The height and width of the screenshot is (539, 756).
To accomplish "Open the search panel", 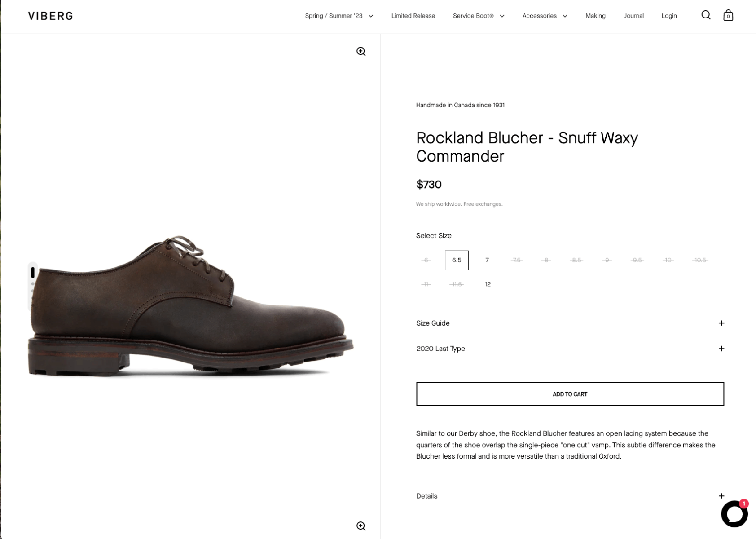I will click(706, 15).
